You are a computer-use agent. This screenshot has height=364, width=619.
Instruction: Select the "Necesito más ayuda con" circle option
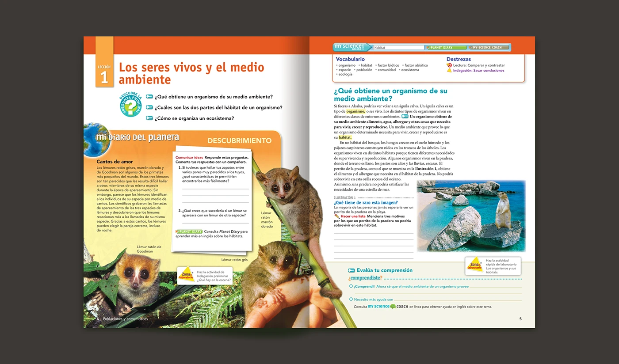[x=351, y=299]
